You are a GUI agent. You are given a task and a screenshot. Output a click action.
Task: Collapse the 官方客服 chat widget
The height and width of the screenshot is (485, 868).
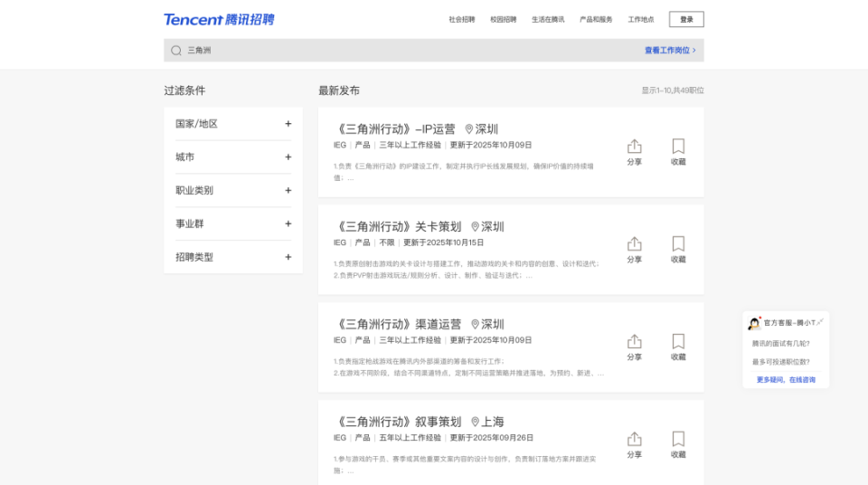820,322
